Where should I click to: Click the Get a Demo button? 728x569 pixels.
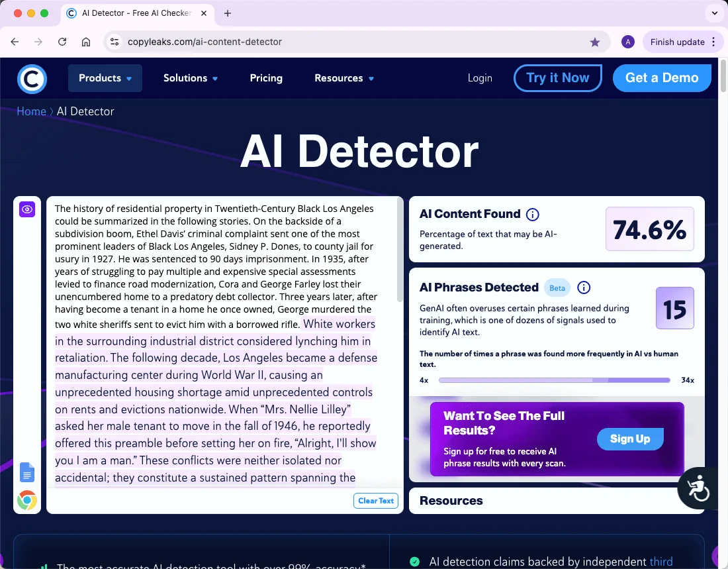click(662, 78)
